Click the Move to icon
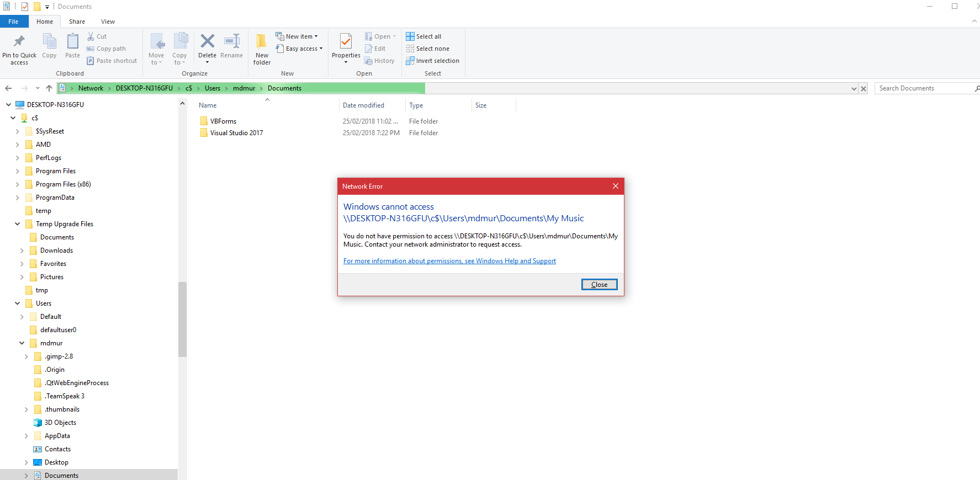The height and width of the screenshot is (480, 980). (157, 42)
